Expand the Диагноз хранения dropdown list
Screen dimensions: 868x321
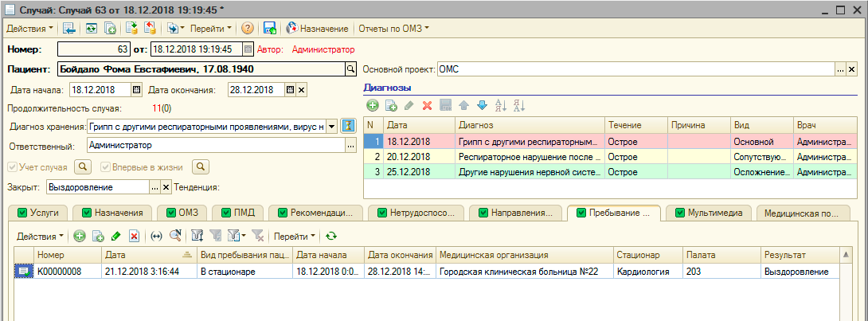click(331, 126)
